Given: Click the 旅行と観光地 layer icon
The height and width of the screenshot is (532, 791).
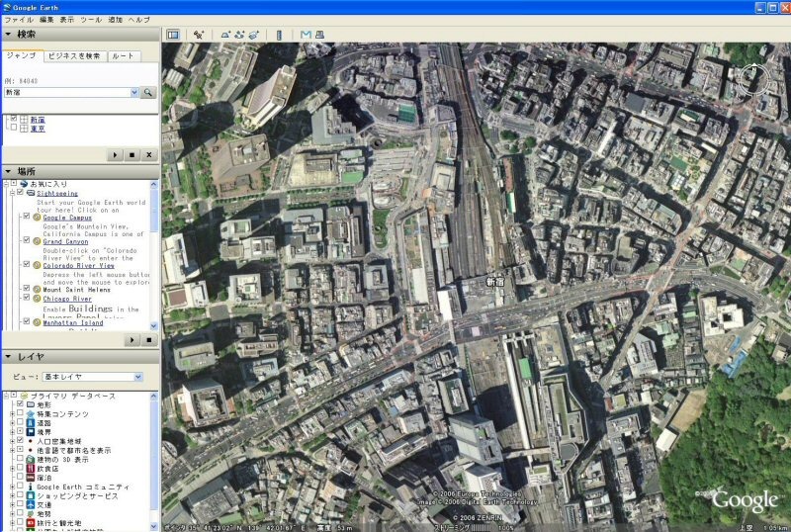Looking at the screenshot, I should [31, 523].
